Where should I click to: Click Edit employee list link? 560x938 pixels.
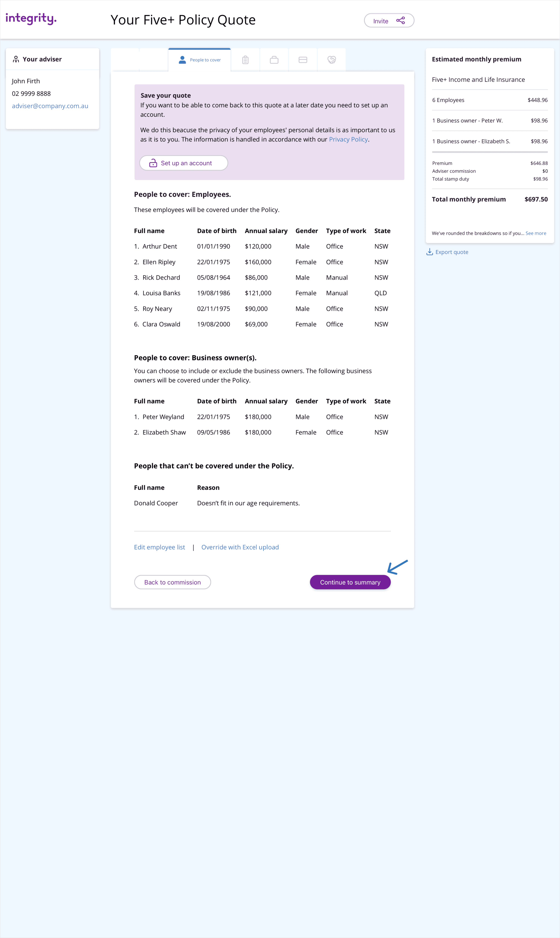pos(159,547)
